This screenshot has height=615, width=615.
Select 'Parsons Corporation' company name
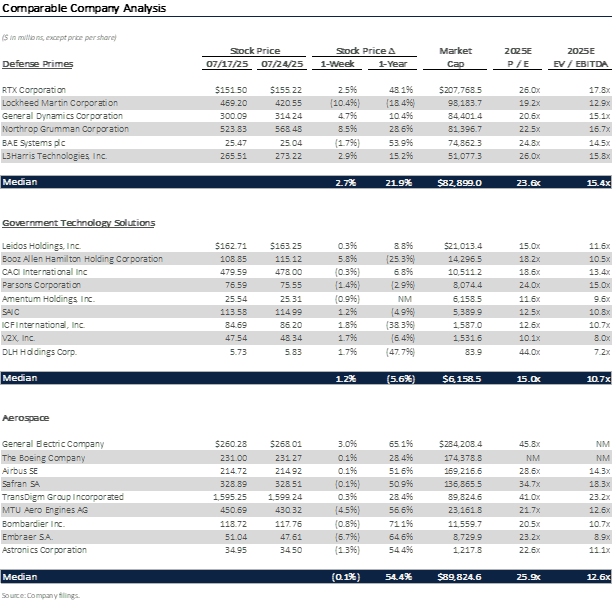click(x=41, y=285)
